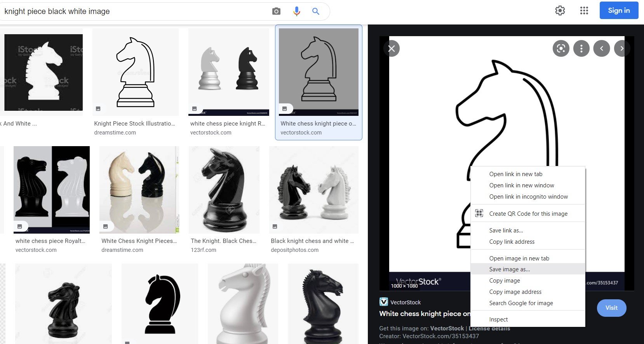The image size is (644, 344).
Task: Open black and white split knights thumbnail
Action: tap(52, 190)
